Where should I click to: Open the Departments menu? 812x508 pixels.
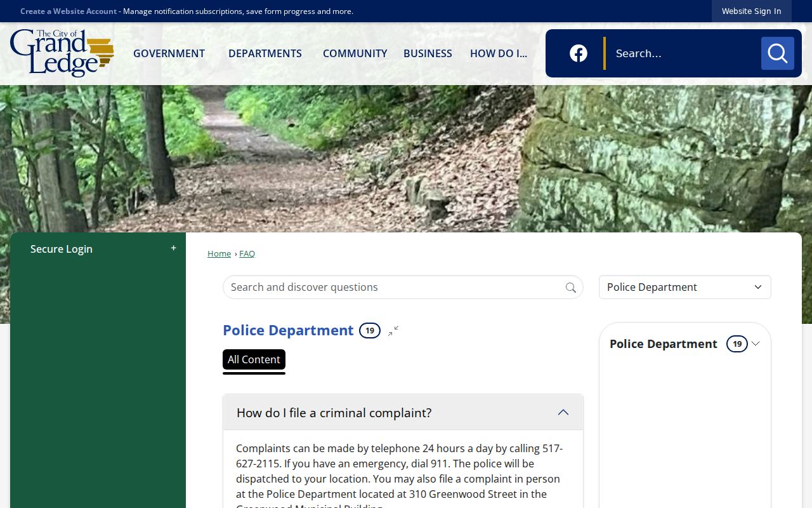pyautogui.click(x=265, y=53)
